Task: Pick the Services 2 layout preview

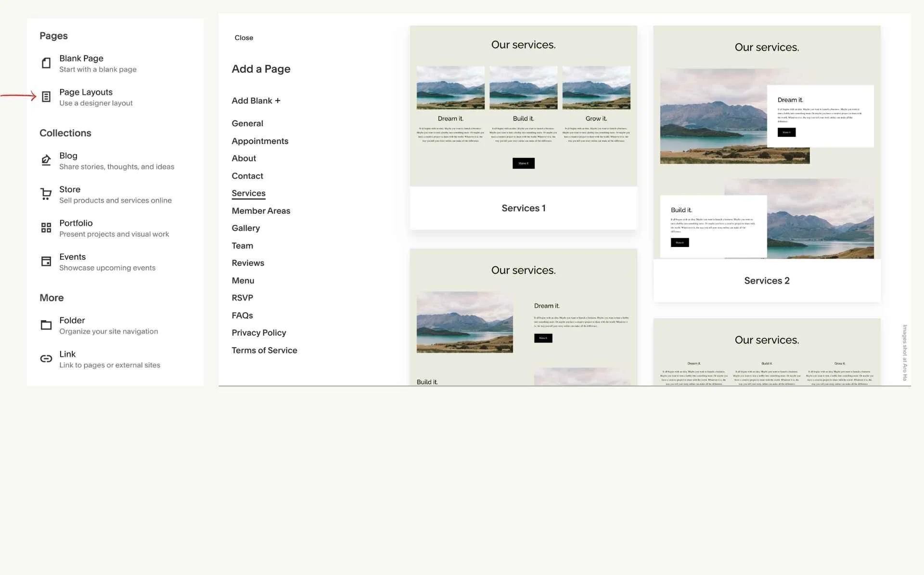Action: click(x=767, y=143)
